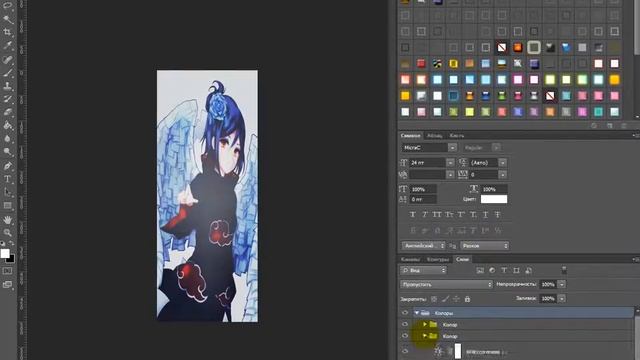Open the font family dropdown

452,147
